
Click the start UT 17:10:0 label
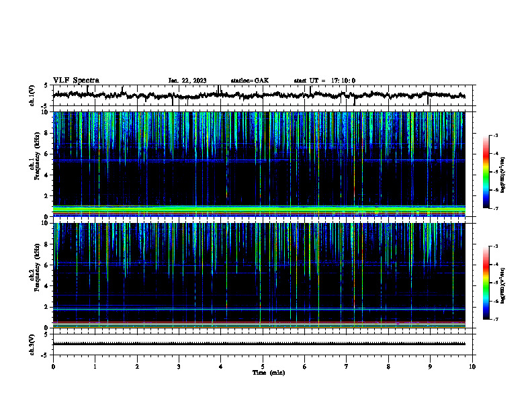(x=324, y=81)
